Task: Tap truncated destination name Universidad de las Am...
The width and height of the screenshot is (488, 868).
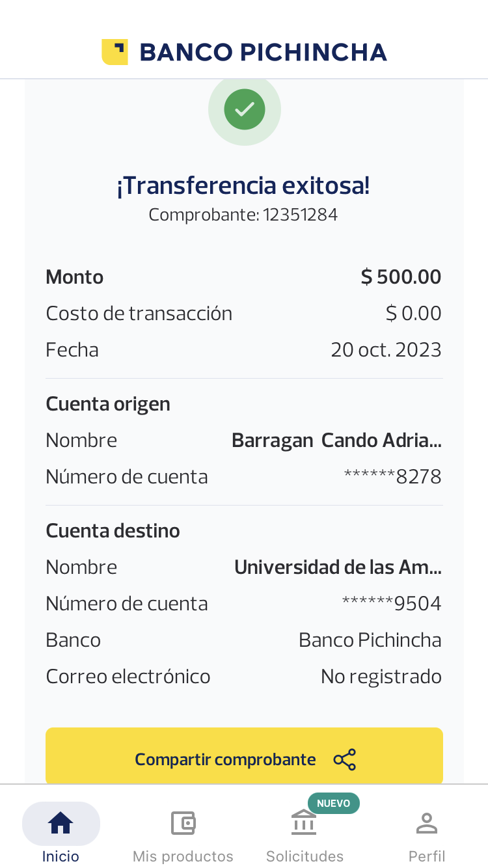Action: tap(338, 567)
